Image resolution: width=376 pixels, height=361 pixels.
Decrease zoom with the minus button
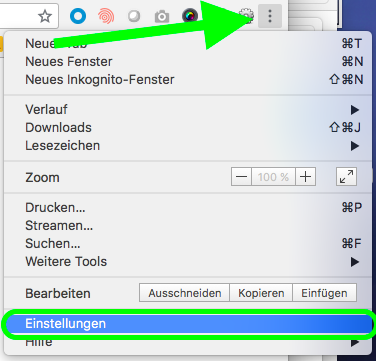(241, 177)
